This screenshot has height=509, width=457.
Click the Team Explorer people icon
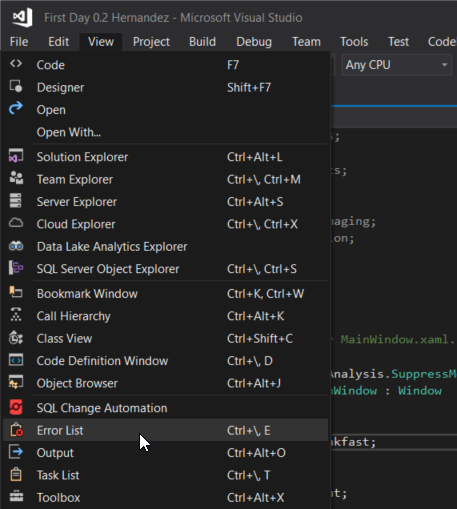16,179
